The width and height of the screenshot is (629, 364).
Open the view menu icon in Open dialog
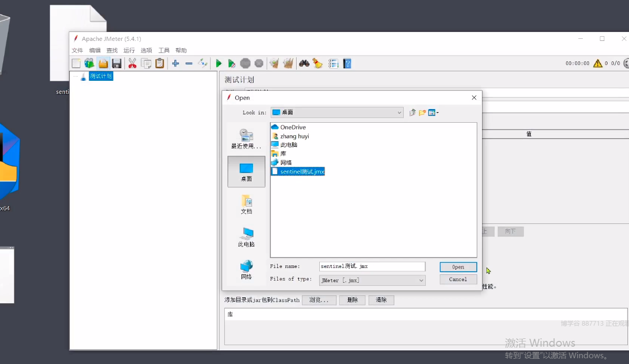433,113
